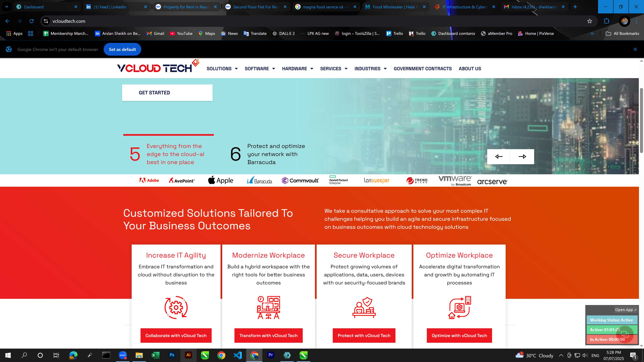Viewport: 644px width, 362px height.
Task: Click Open App in tracker widget
Action: [626, 310]
